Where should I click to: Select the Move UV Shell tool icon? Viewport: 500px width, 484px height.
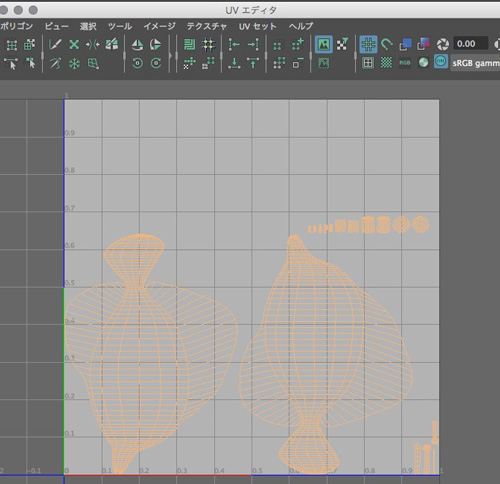[x=29, y=45]
